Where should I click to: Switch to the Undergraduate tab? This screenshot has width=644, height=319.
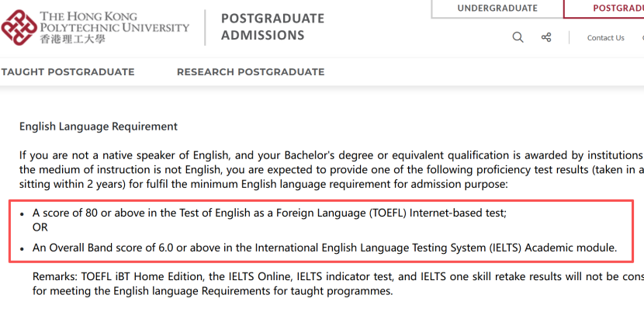click(497, 9)
